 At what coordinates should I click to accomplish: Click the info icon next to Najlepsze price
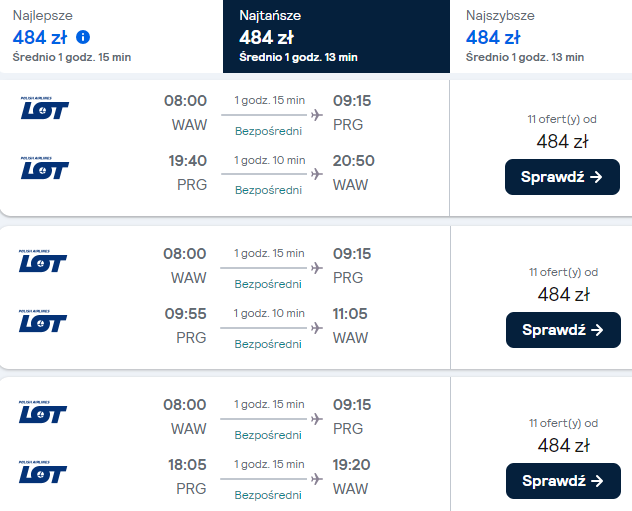click(83, 38)
